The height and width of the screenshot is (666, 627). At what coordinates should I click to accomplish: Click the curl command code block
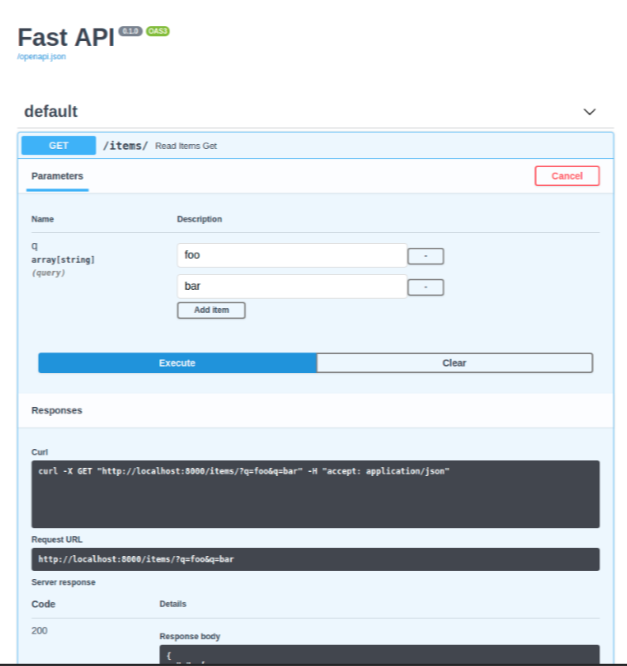[x=316, y=494]
